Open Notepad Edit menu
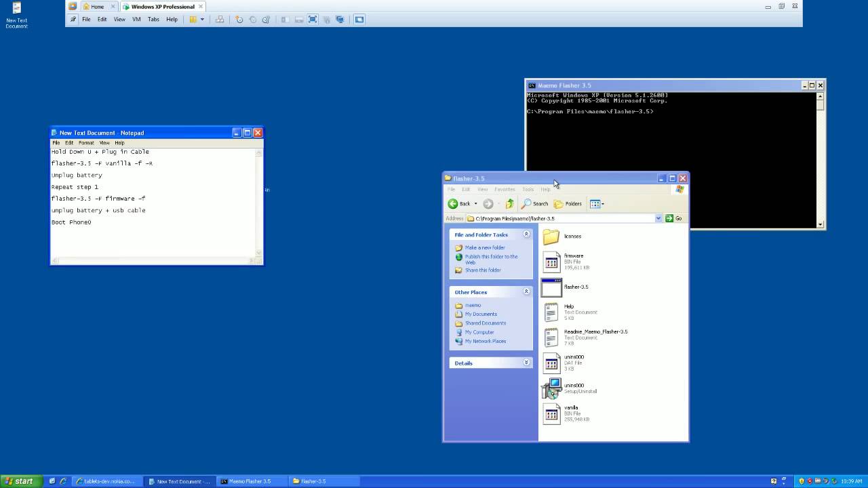Viewport: 868px width, 488px height. click(x=69, y=143)
